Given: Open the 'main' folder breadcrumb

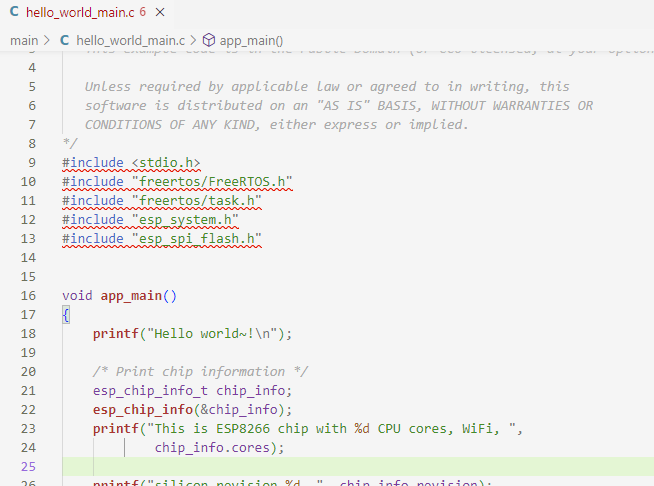Looking at the screenshot, I should 24,41.
